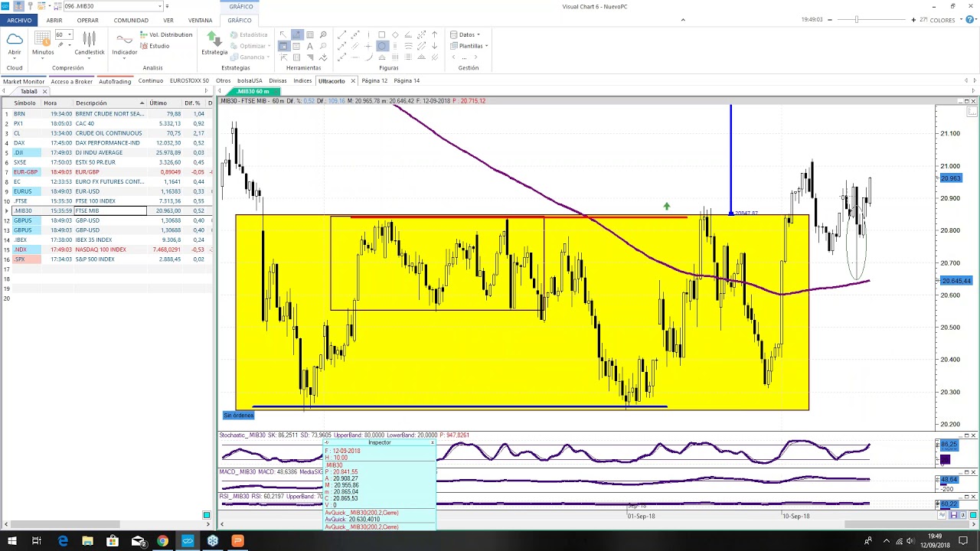This screenshot has height=551, width=980.
Task: Click the down arrow figure tool
Action: (435, 46)
